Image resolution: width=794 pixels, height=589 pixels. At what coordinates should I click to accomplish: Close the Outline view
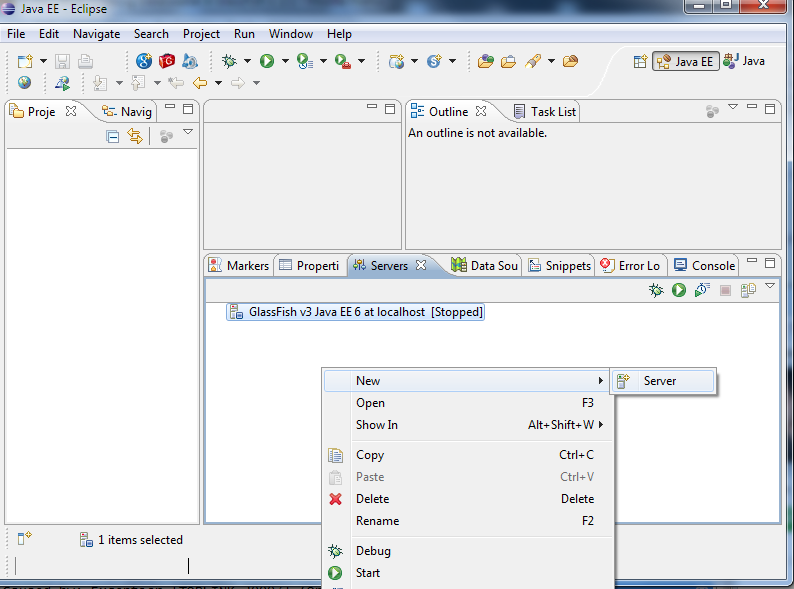481,111
